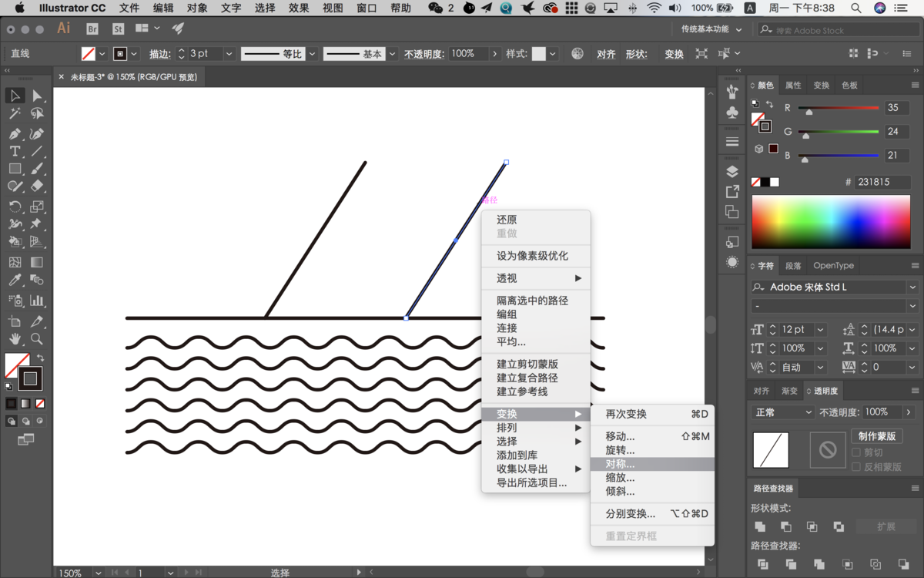Enable the 剪切 clip checkbox
This screenshot has width=924, height=578.
[856, 453]
